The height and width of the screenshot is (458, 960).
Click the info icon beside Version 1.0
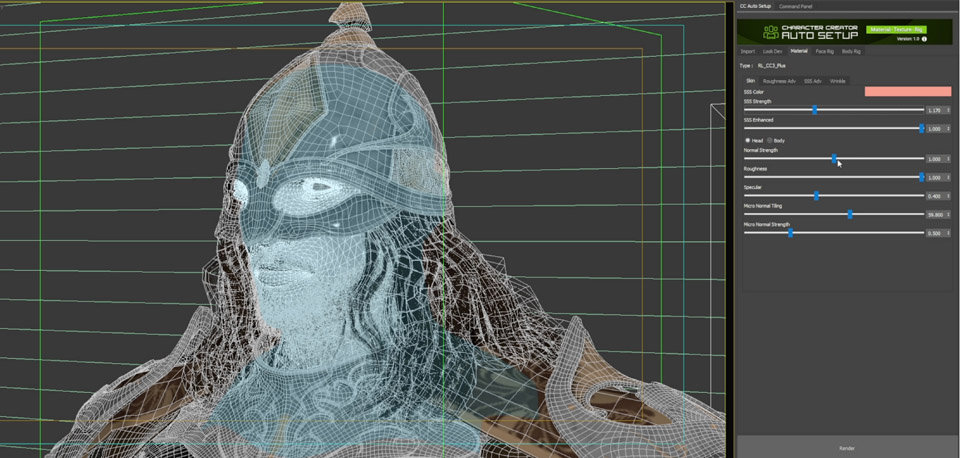(x=924, y=39)
